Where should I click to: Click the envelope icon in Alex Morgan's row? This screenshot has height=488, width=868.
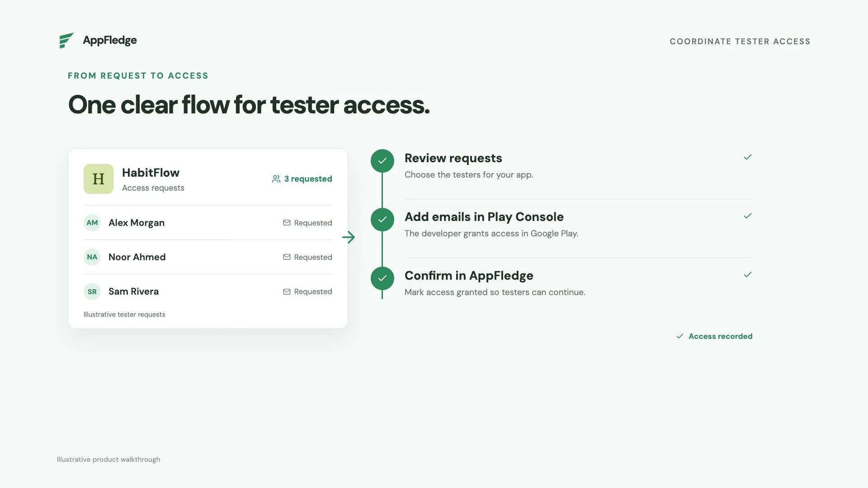287,223
